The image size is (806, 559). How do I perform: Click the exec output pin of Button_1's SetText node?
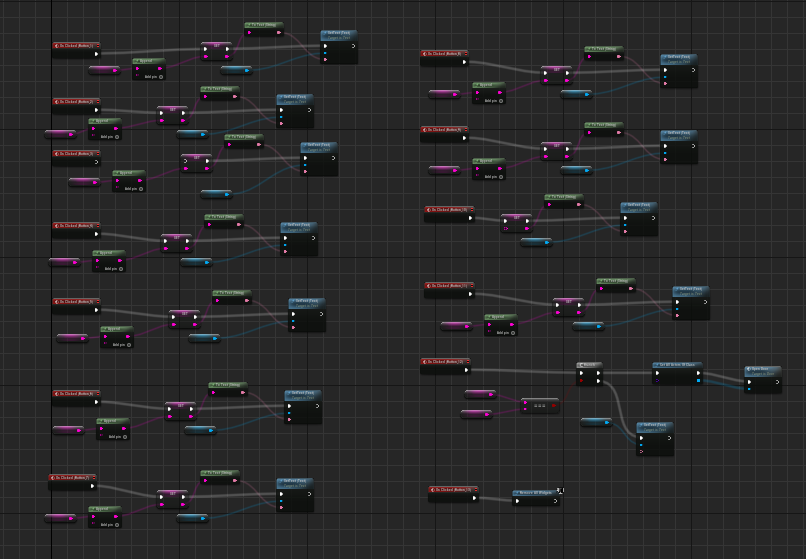pos(353,46)
